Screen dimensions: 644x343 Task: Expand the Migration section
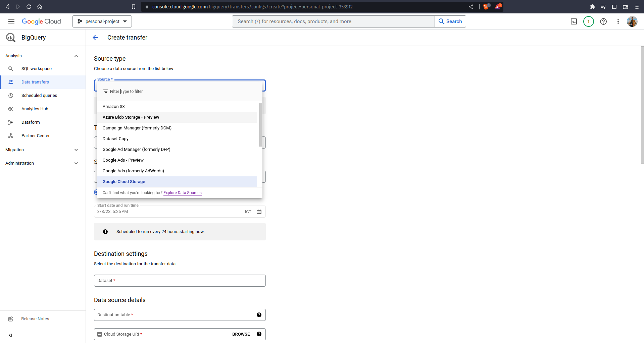click(76, 150)
